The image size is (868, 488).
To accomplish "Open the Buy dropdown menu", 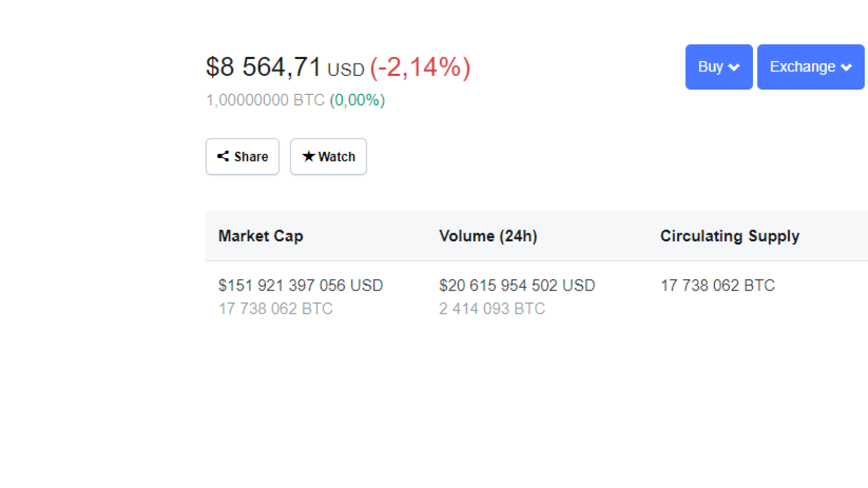I will point(719,67).
